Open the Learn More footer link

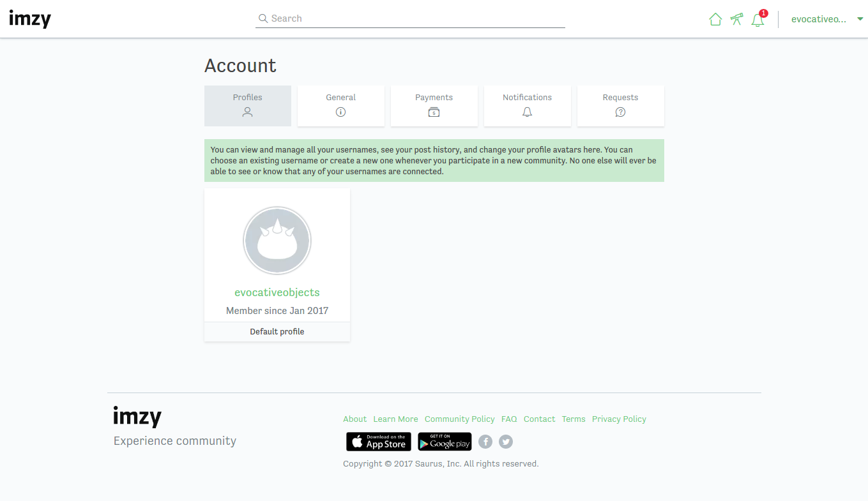[396, 419]
